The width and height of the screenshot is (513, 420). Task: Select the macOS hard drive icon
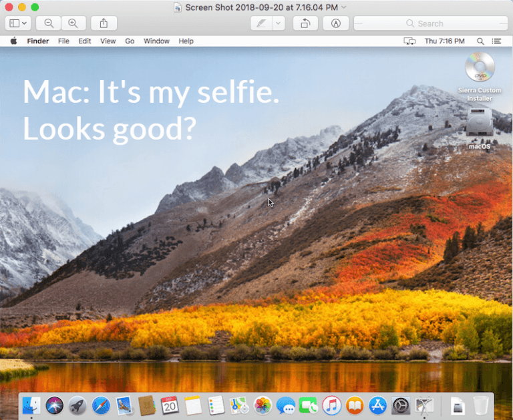click(480, 122)
